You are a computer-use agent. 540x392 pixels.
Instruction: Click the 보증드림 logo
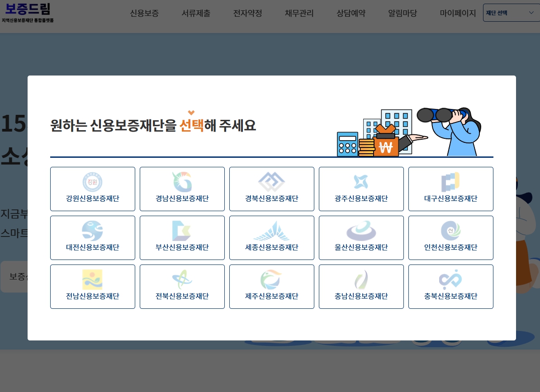(x=28, y=14)
